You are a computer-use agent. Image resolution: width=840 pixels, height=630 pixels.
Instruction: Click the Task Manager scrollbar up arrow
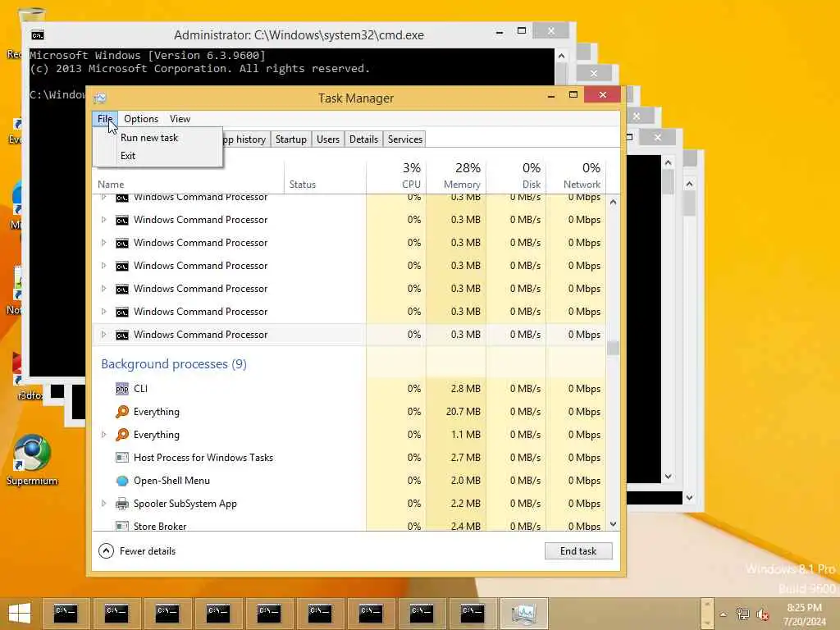(614, 202)
